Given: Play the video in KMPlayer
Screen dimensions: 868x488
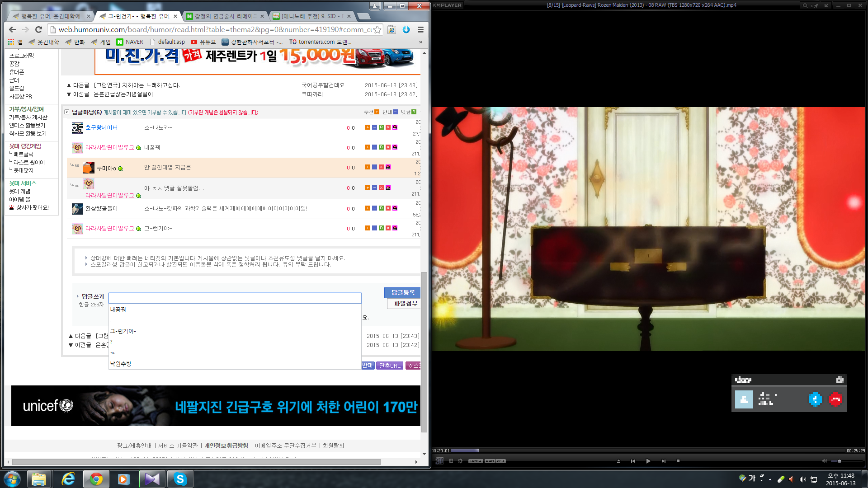Looking at the screenshot, I should (648, 461).
